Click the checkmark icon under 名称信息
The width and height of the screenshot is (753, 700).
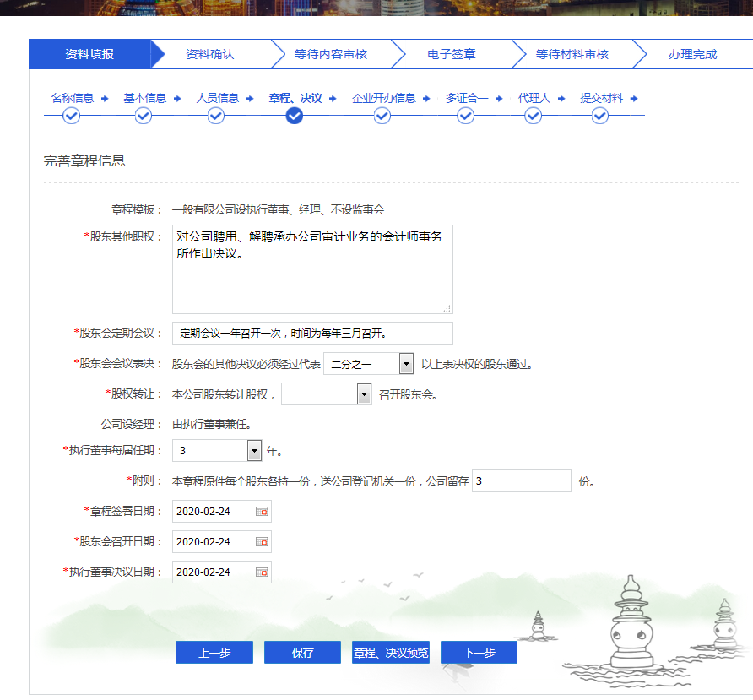(72, 116)
